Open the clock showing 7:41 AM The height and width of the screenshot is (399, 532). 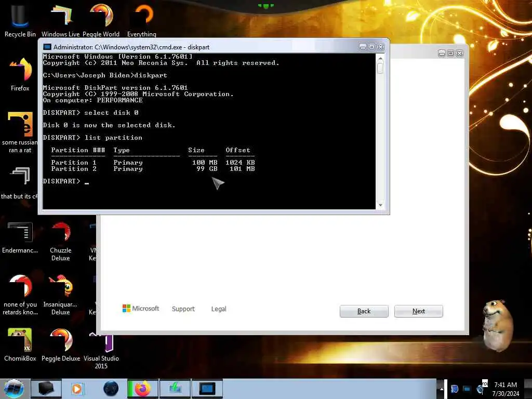click(506, 385)
